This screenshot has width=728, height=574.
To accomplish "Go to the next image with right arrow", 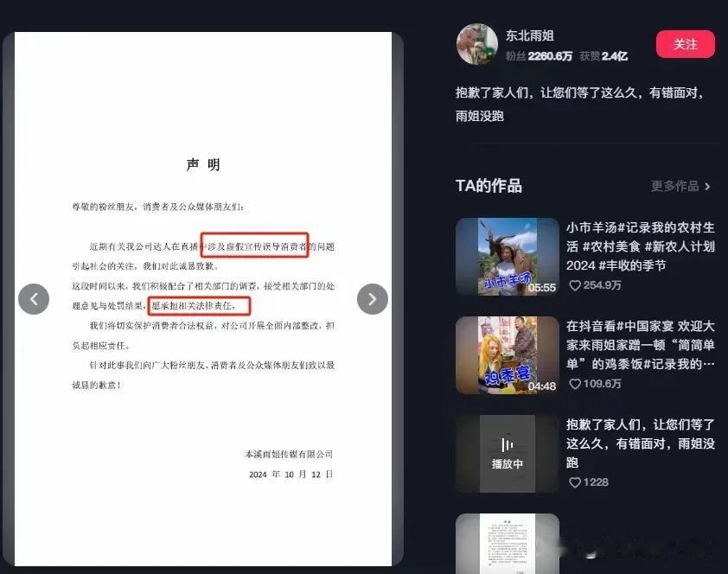I will 373,299.
